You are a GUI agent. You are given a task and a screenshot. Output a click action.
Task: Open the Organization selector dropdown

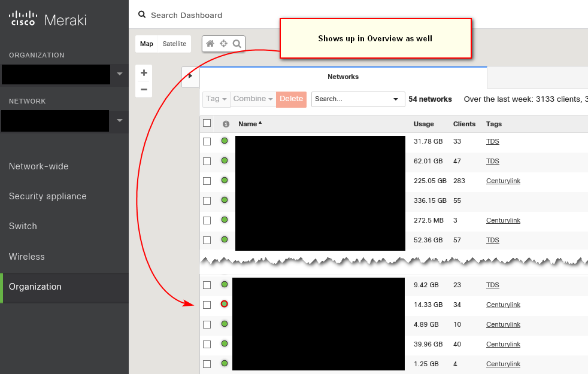pyautogui.click(x=119, y=74)
